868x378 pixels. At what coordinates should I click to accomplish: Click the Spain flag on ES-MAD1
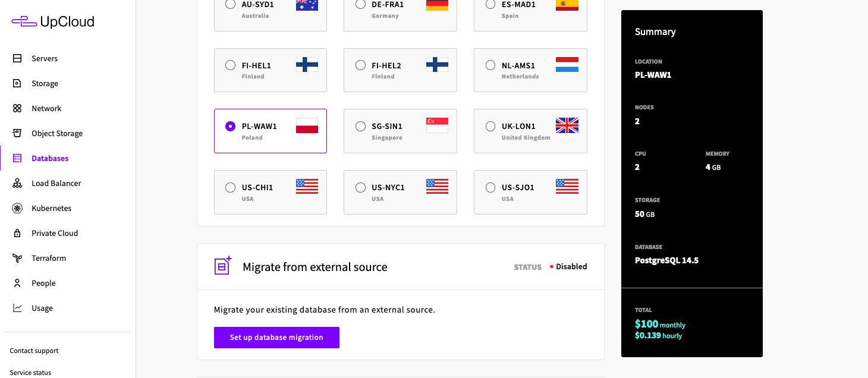[x=567, y=5]
